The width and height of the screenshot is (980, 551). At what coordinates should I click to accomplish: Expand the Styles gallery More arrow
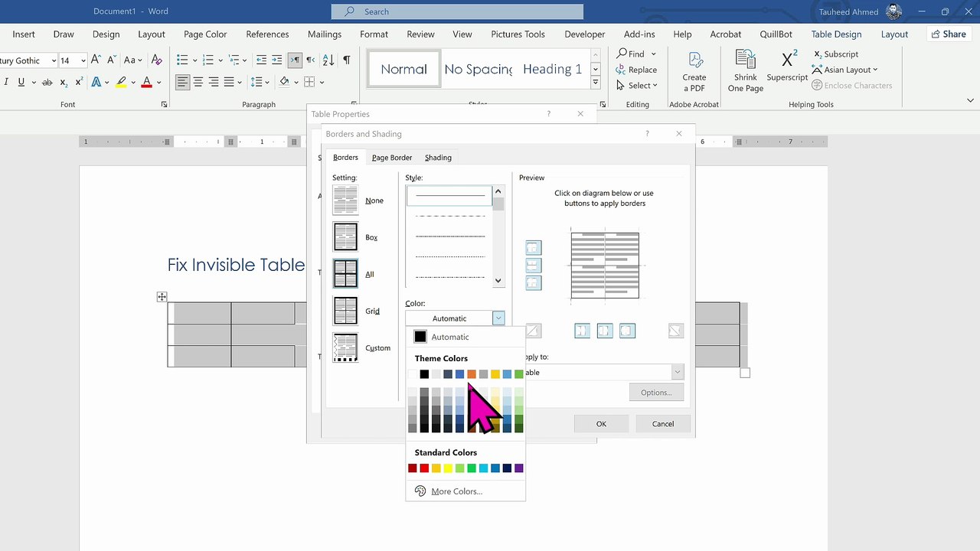point(596,83)
